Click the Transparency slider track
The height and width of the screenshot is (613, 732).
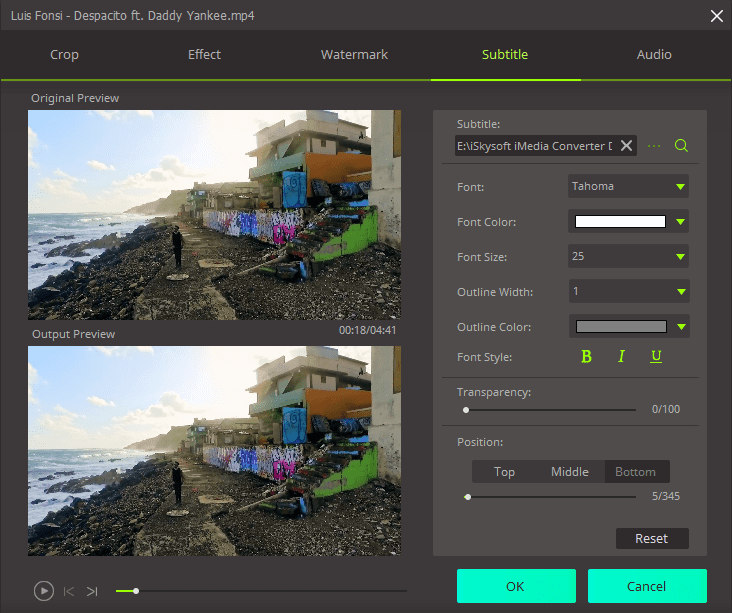coord(550,409)
